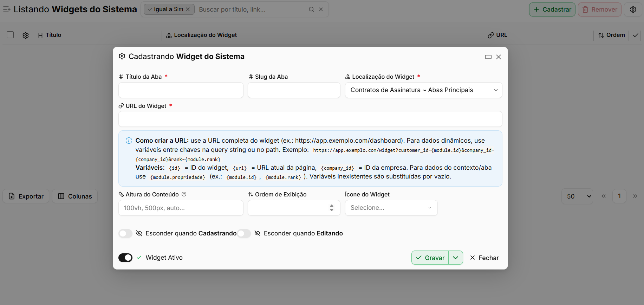
Task: Toggle Esconder quando Cadastrando switch
Action: pos(125,233)
